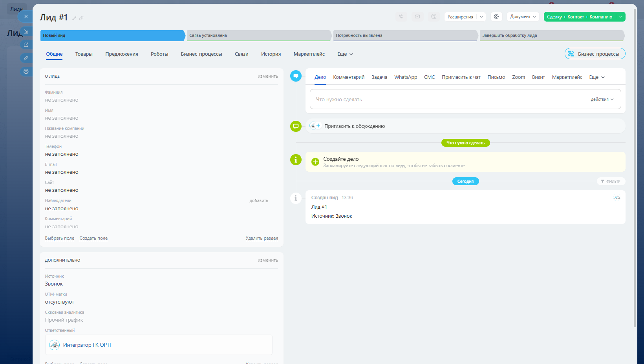The image size is (644, 364).
Task: Open the card settings gear icon
Action: tap(496, 16)
